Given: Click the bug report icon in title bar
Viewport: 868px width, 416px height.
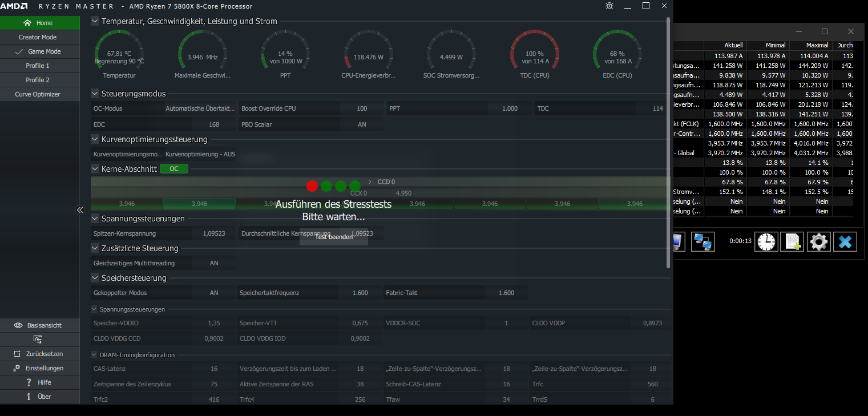Looking at the screenshot, I should 609,6.
